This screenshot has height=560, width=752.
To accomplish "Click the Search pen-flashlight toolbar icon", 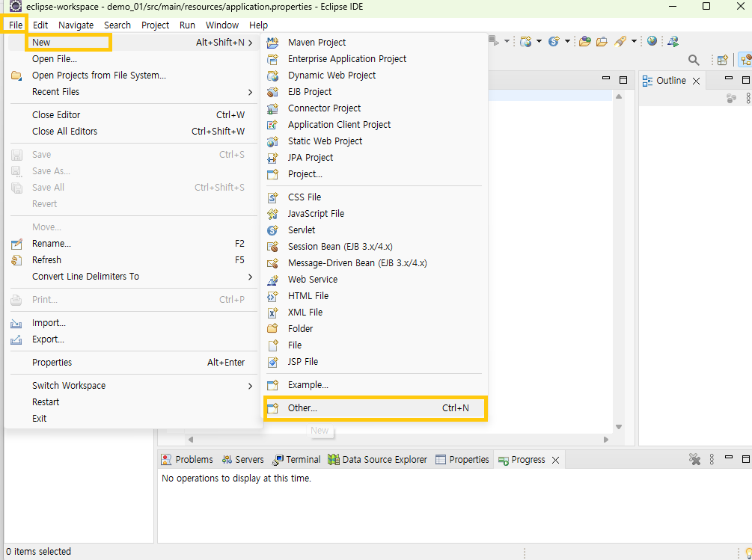I will pos(620,42).
